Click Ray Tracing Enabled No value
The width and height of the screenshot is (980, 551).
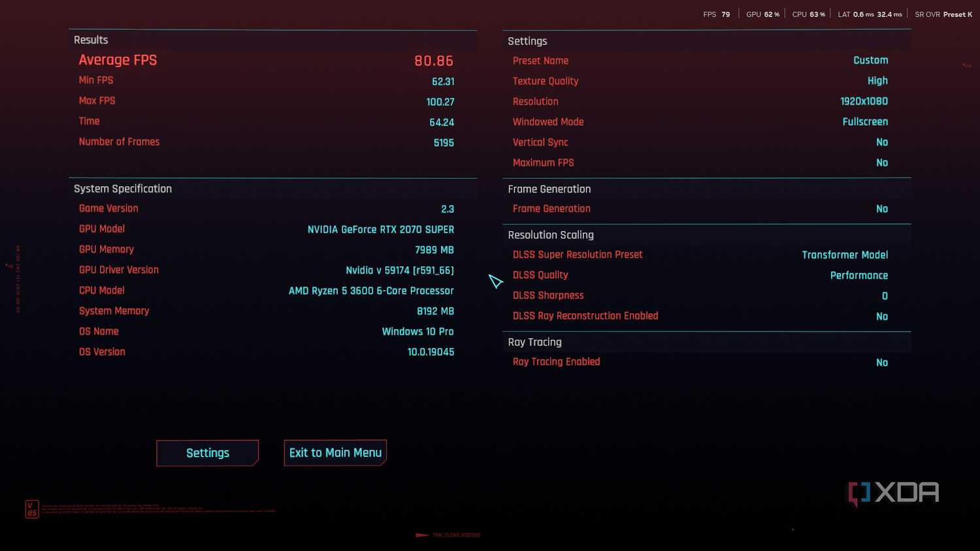882,362
